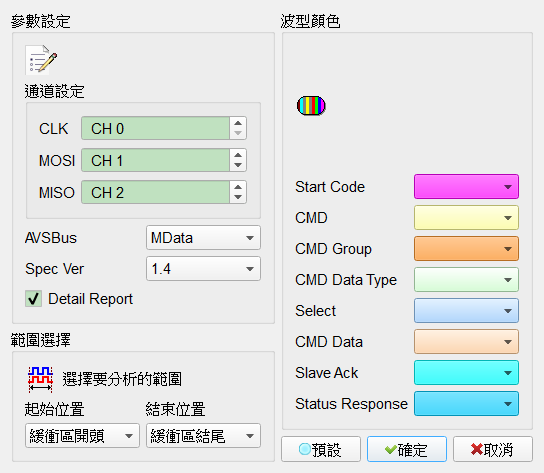
Task: Open the Select light blue color dropdown
Action: point(466,311)
